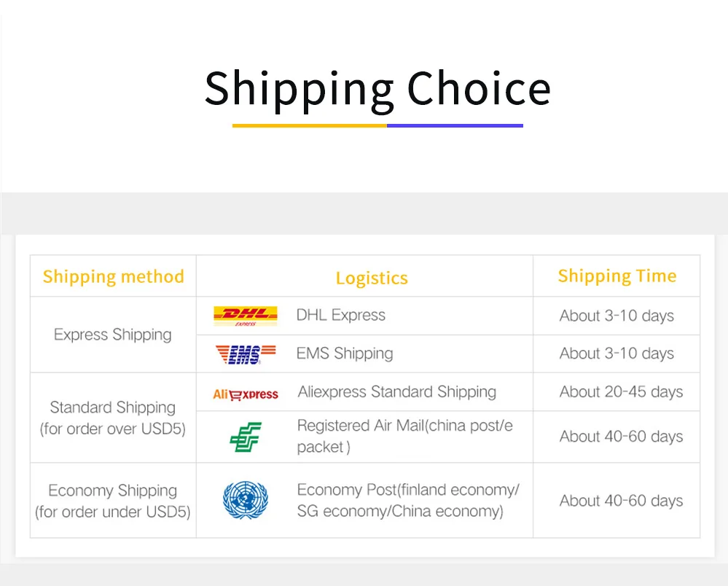This screenshot has height=586, width=728.
Task: Select the Logistics column header
Action: [x=372, y=278]
